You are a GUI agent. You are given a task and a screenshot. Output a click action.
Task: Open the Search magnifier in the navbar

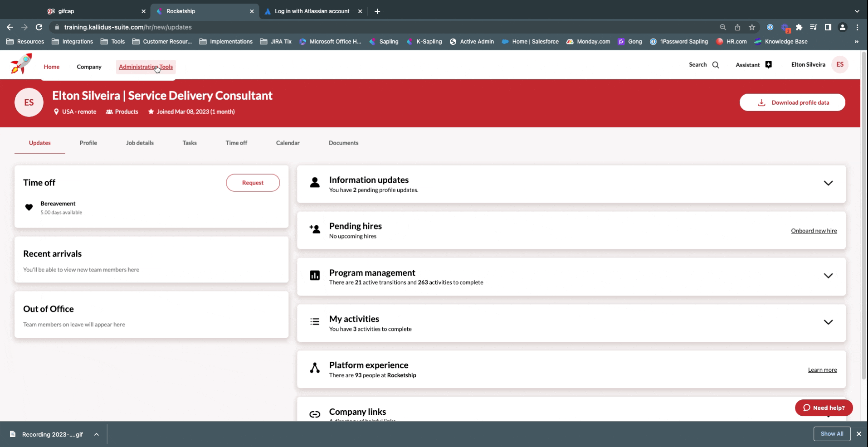point(715,65)
